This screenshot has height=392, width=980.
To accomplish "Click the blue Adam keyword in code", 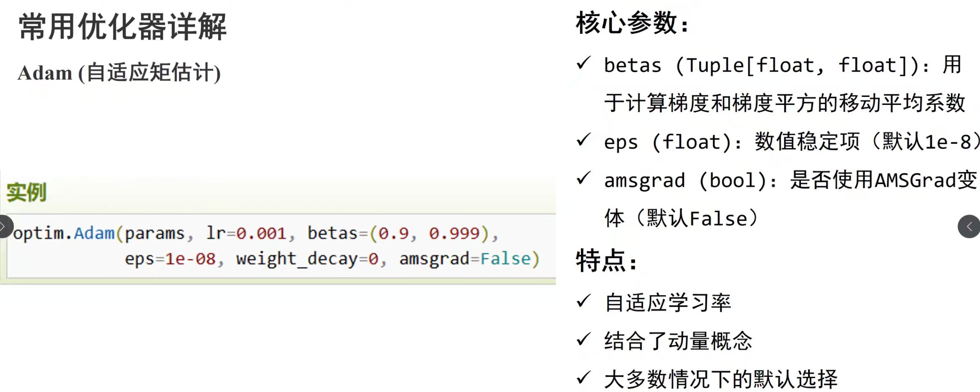I will pyautogui.click(x=94, y=233).
